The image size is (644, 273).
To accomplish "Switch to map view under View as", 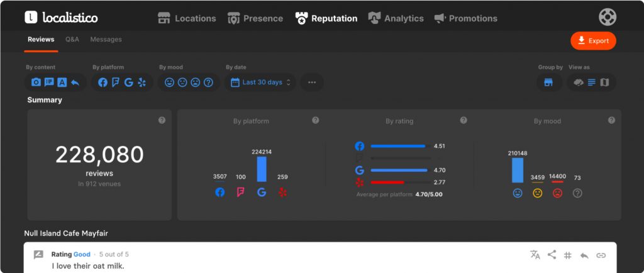I will tap(604, 82).
